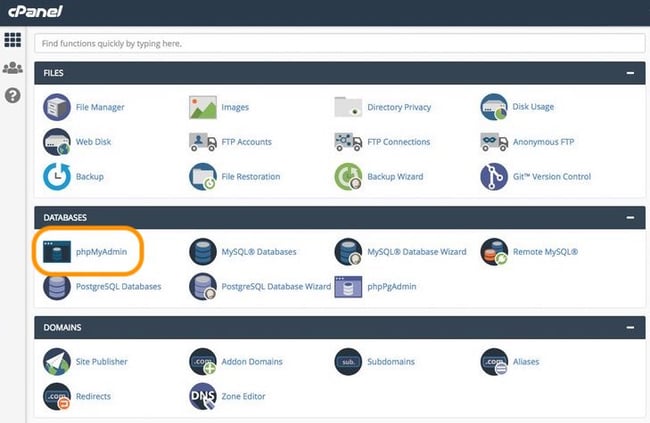The image size is (650, 423).
Task: Collapse the Files section
Action: point(630,73)
